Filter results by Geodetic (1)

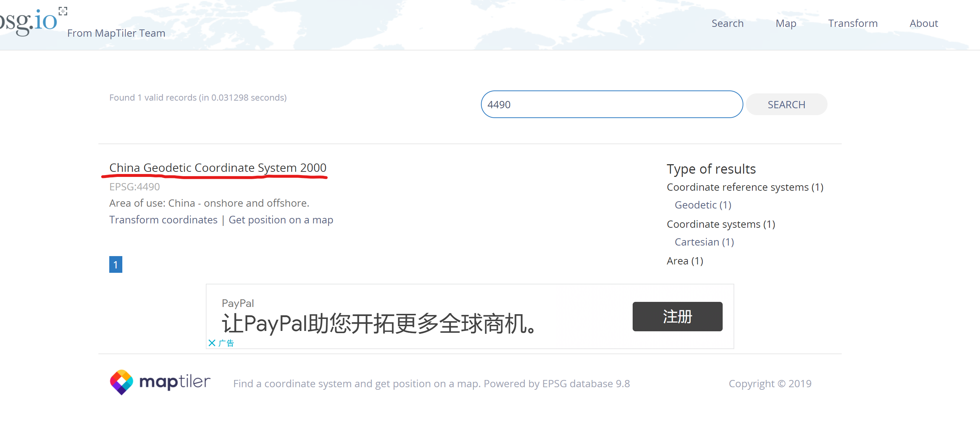pos(703,205)
